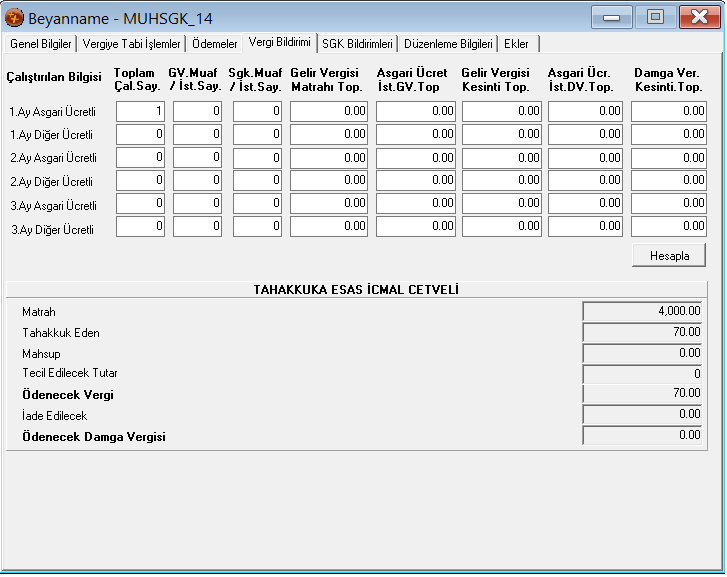Screen dimensions: 727x577
Task: Edit Gelir Vergisi Matrahı for 2.Ay Diğer Ücretli
Action: [x=330, y=181]
